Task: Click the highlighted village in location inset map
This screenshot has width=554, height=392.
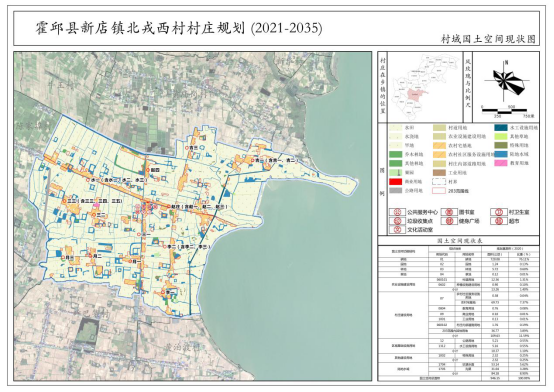Action: pyautogui.click(x=417, y=95)
